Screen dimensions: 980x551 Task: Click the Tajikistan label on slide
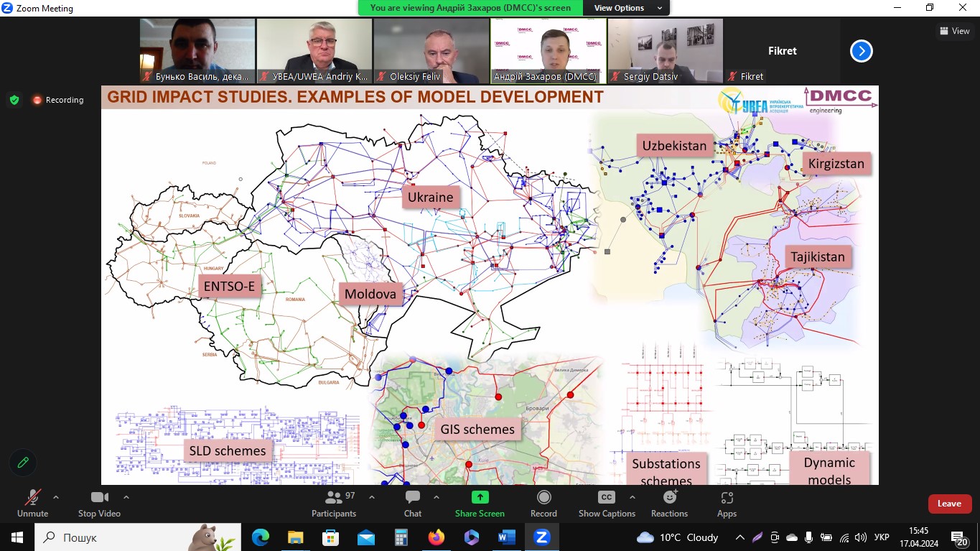point(818,256)
